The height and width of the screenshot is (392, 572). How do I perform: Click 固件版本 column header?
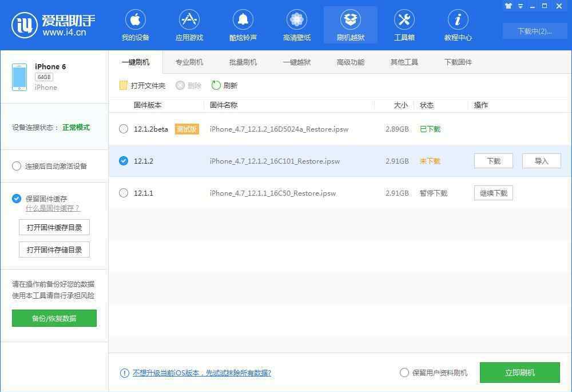pyautogui.click(x=148, y=105)
